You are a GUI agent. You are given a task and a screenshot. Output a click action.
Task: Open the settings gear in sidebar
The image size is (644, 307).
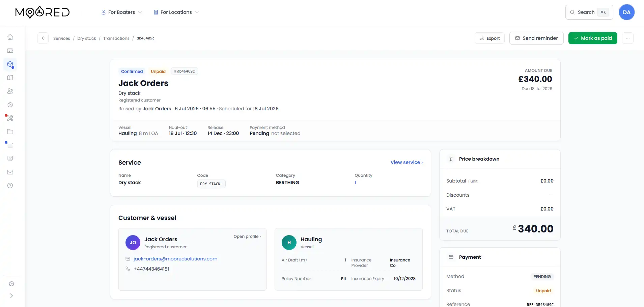pos(11,284)
